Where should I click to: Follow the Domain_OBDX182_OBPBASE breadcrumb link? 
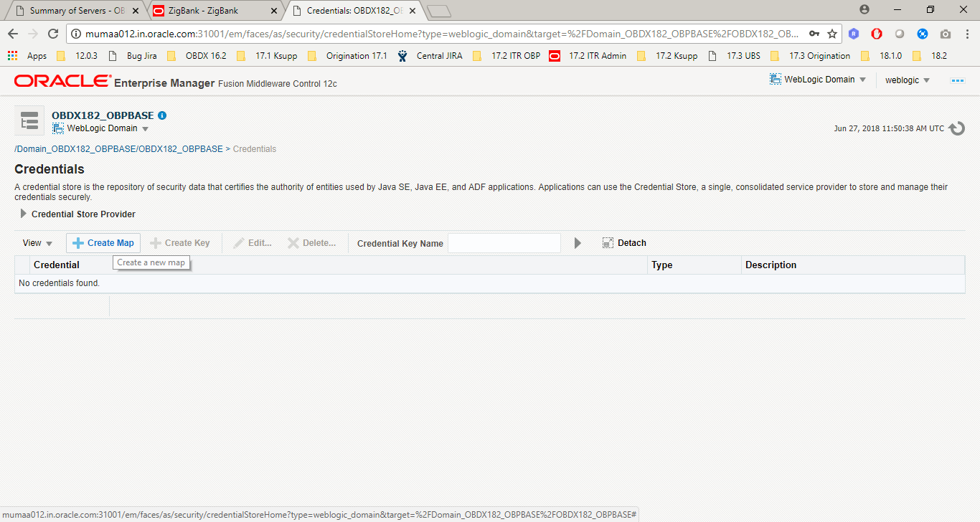click(118, 149)
